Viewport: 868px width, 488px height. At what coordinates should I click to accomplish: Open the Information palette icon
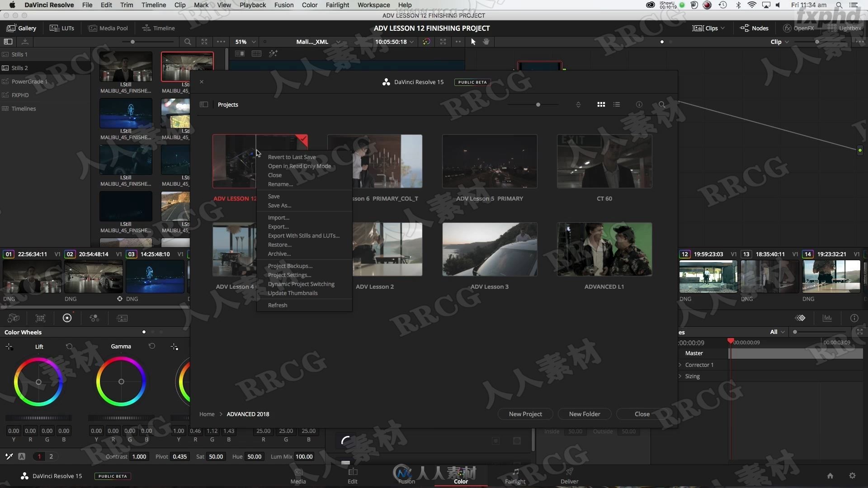click(x=854, y=318)
